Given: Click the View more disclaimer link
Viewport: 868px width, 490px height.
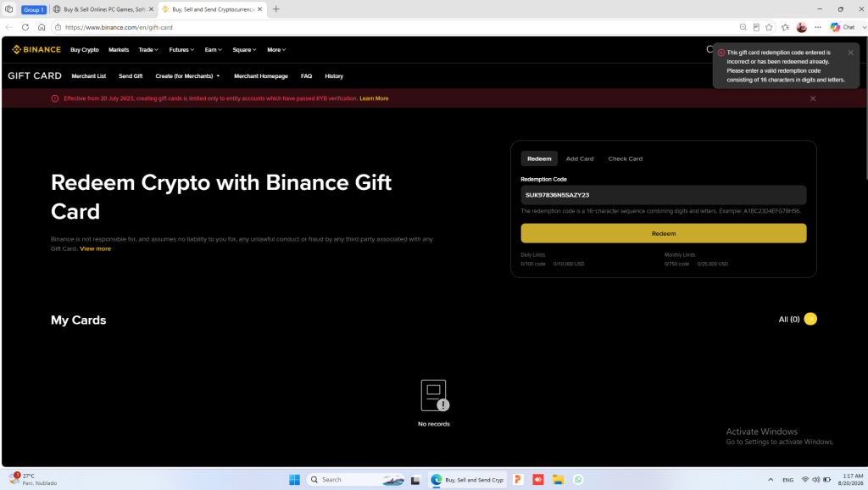Looking at the screenshot, I should [95, 248].
